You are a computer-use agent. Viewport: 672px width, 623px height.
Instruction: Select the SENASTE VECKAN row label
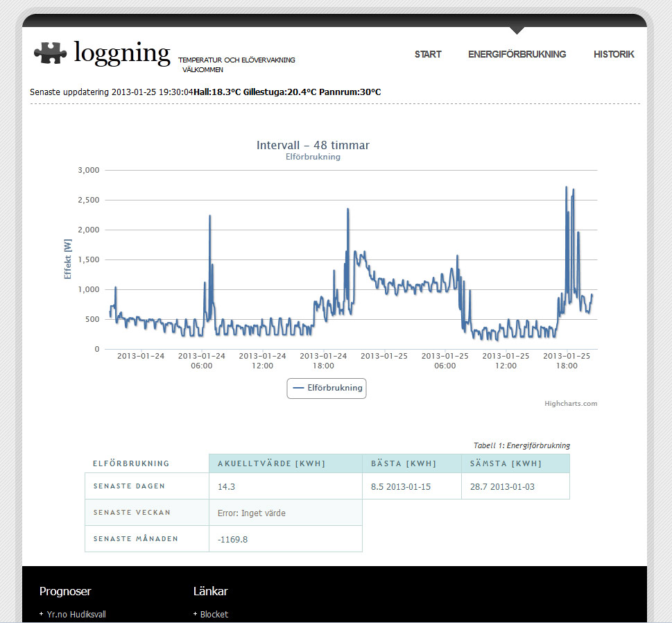click(132, 513)
